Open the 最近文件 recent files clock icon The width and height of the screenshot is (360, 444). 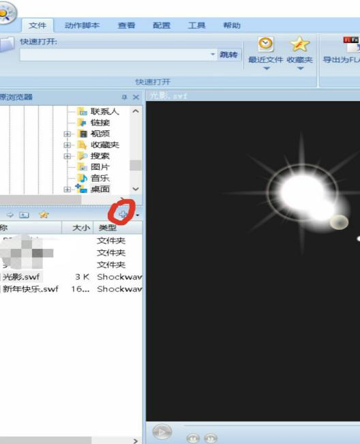[266, 44]
